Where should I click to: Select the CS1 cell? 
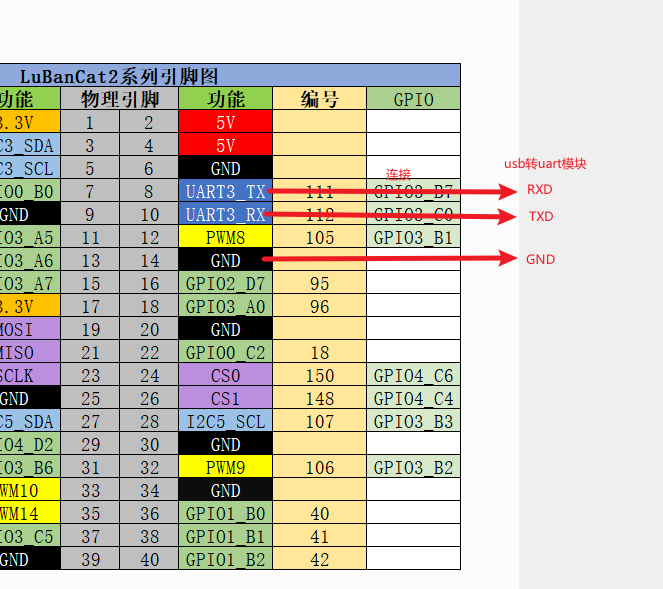(225, 398)
